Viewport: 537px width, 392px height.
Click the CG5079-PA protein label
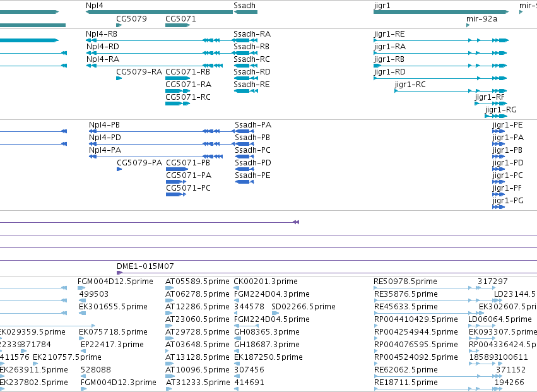click(139, 163)
